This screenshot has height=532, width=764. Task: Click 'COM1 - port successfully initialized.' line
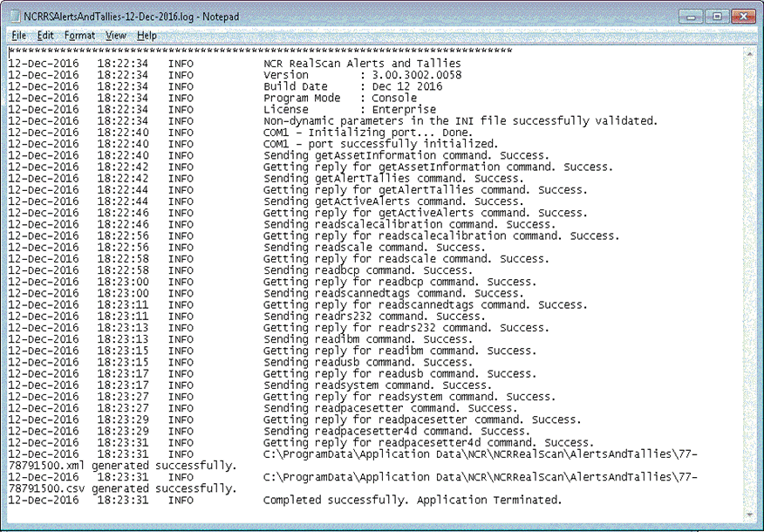tap(380, 144)
